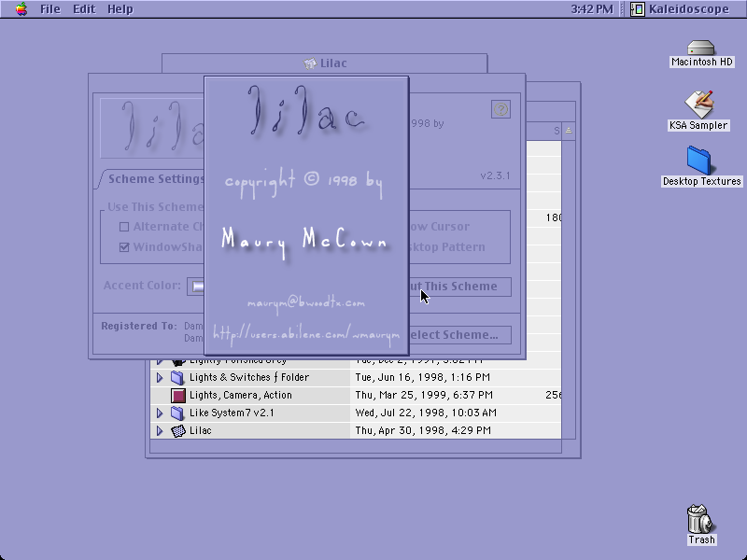Select the Like System7 v2.1 folder icon

(x=177, y=413)
